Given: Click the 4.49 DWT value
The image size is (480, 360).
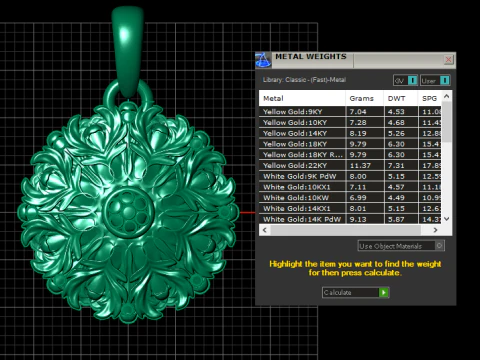Looking at the screenshot, I should pos(396,198).
